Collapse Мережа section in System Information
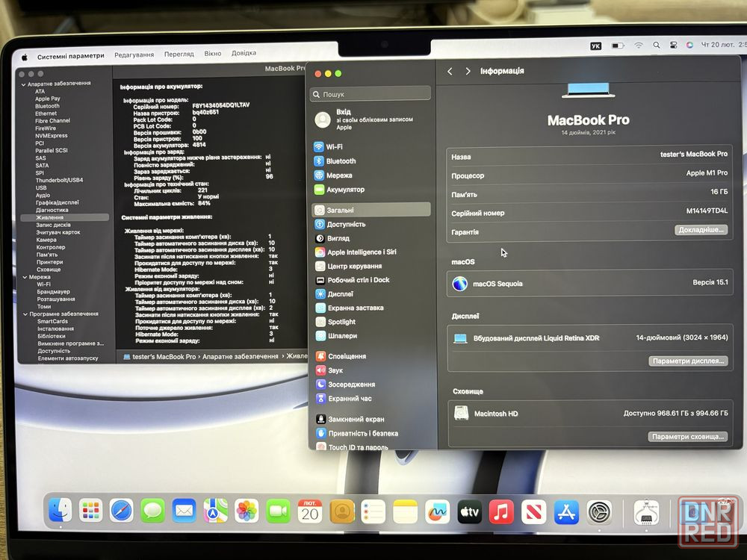This screenshot has height=560, width=747. [25, 277]
